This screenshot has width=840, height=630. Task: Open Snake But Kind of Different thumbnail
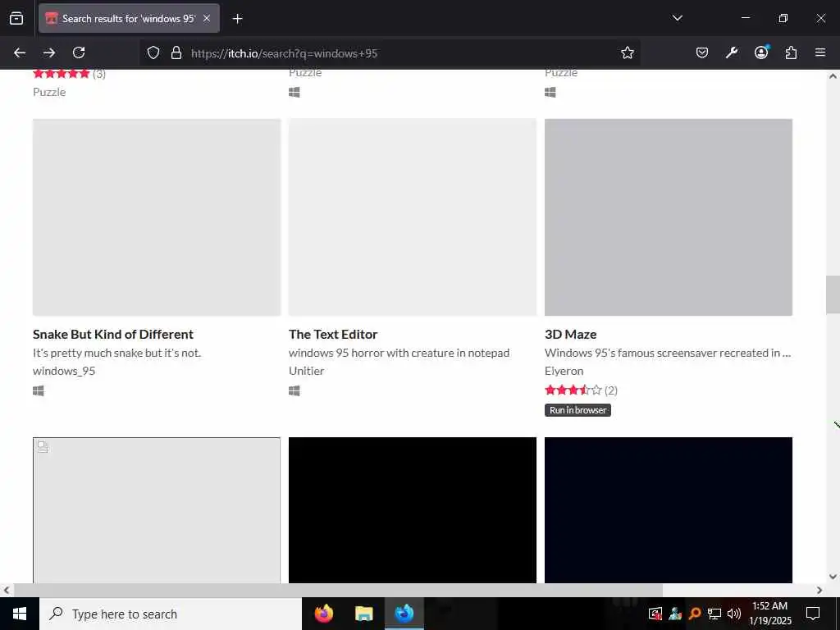point(157,217)
